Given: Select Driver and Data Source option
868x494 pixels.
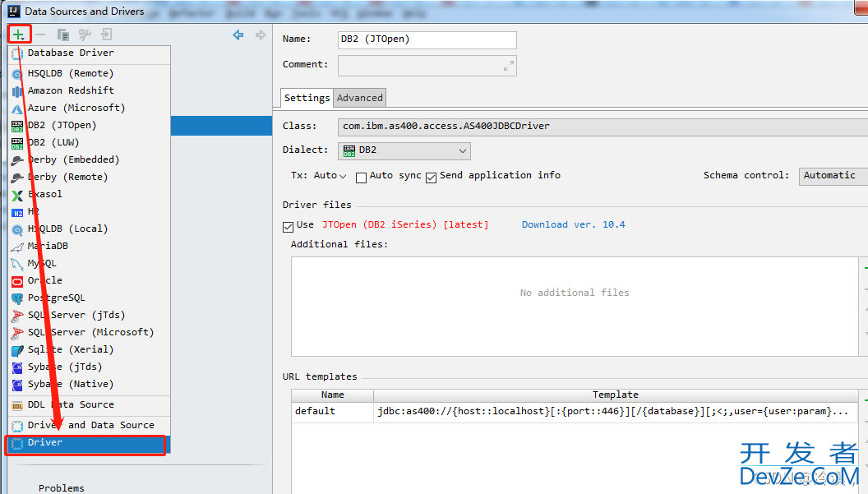Looking at the screenshot, I should pyautogui.click(x=90, y=425).
